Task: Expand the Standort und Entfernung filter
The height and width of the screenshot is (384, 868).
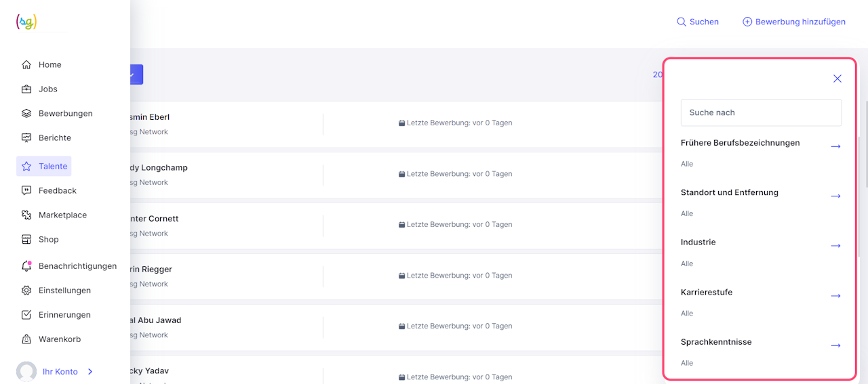Action: click(835, 196)
